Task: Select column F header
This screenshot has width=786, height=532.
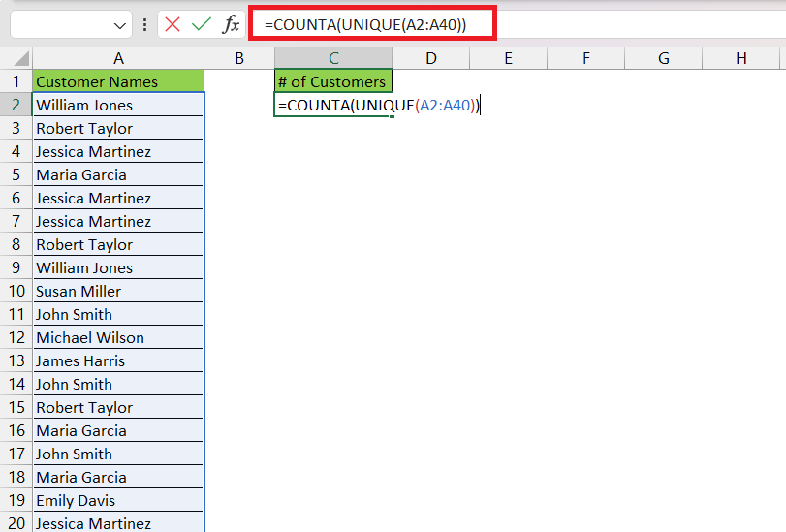Action: (x=586, y=58)
